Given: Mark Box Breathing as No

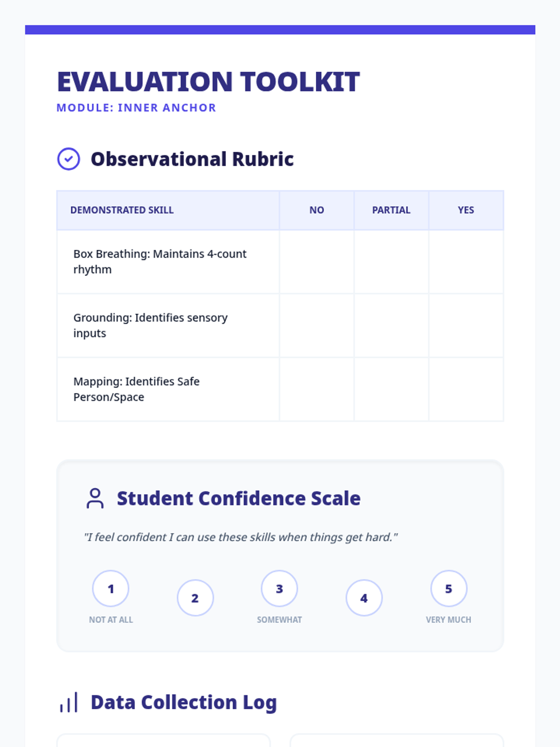Looking at the screenshot, I should point(317,262).
